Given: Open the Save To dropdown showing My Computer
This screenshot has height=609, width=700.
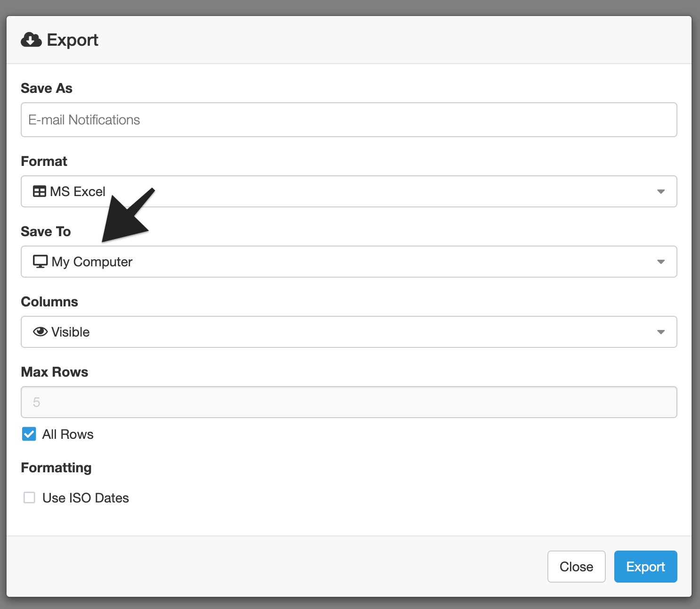Looking at the screenshot, I should (x=349, y=262).
